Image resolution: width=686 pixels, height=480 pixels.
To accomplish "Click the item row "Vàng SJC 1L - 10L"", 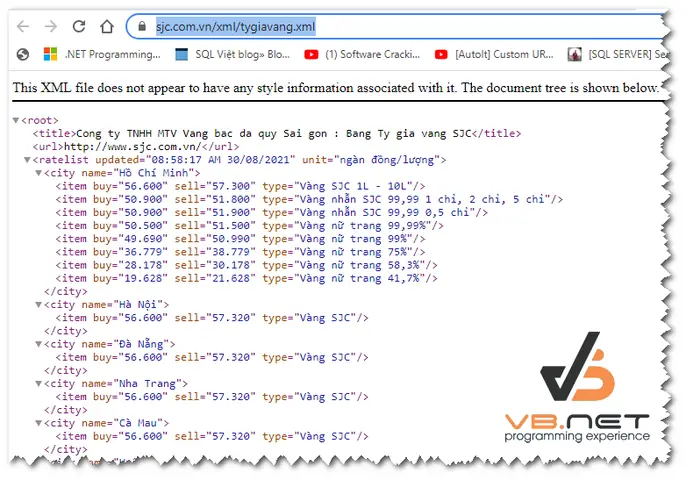I will coord(240,186).
